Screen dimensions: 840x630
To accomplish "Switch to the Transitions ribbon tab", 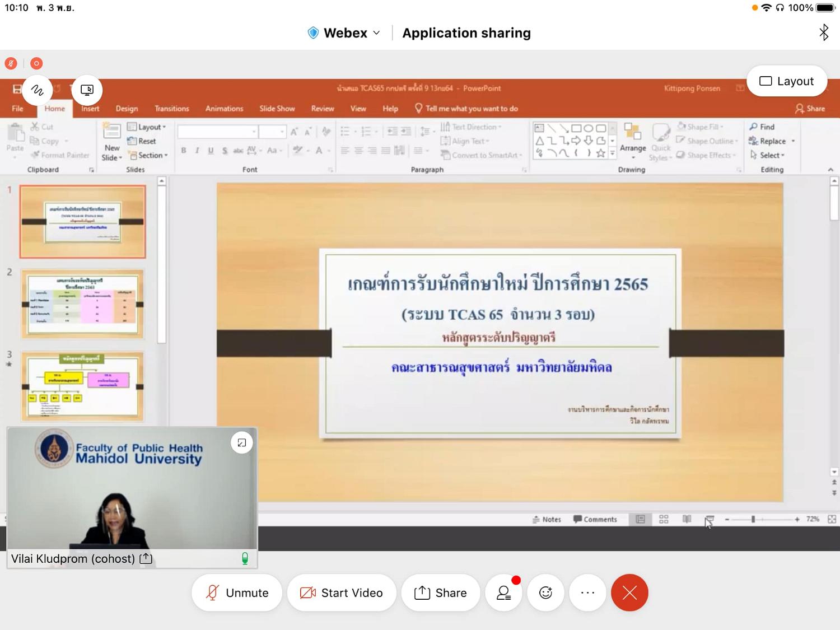I will [x=172, y=109].
